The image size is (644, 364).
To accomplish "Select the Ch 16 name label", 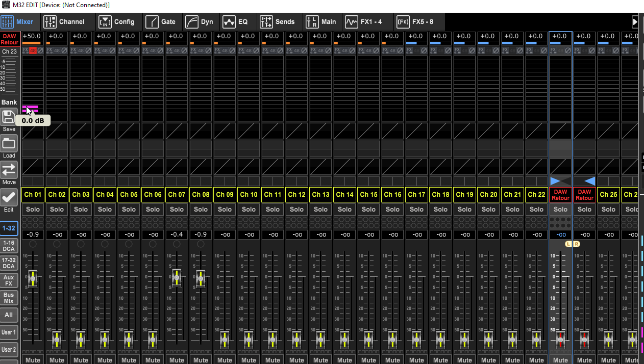I will pos(392,195).
